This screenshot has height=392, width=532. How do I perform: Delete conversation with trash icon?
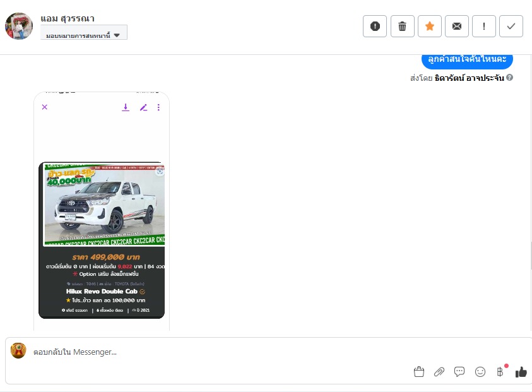pyautogui.click(x=402, y=26)
